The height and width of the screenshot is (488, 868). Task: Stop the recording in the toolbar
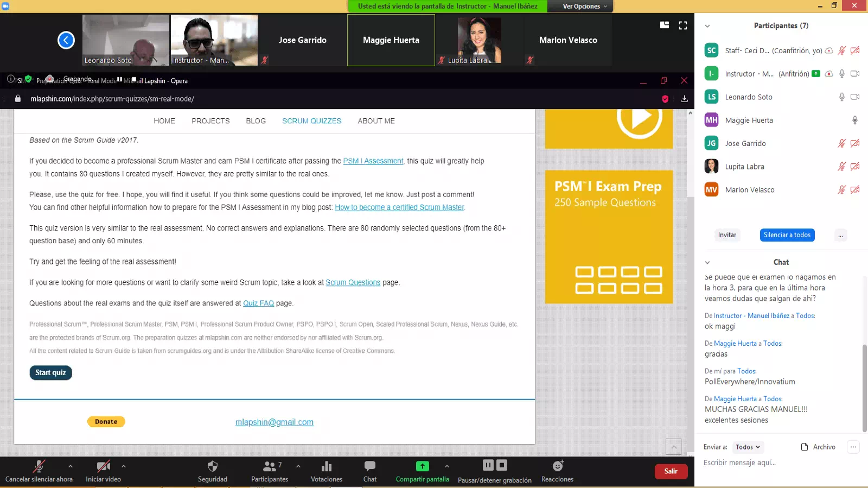click(x=502, y=465)
